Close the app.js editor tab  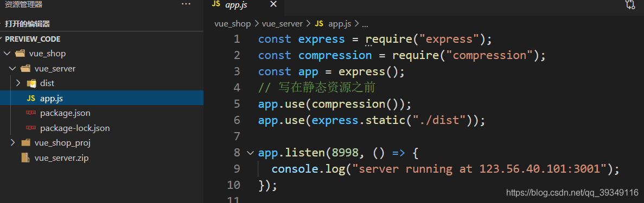tap(273, 4)
